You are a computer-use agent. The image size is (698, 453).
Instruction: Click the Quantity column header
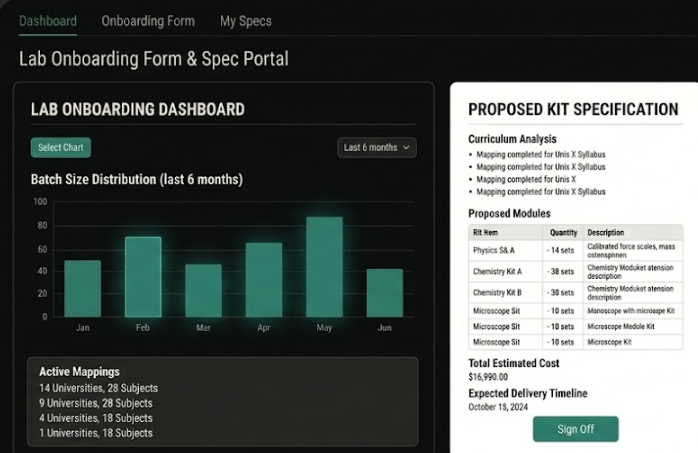563,232
